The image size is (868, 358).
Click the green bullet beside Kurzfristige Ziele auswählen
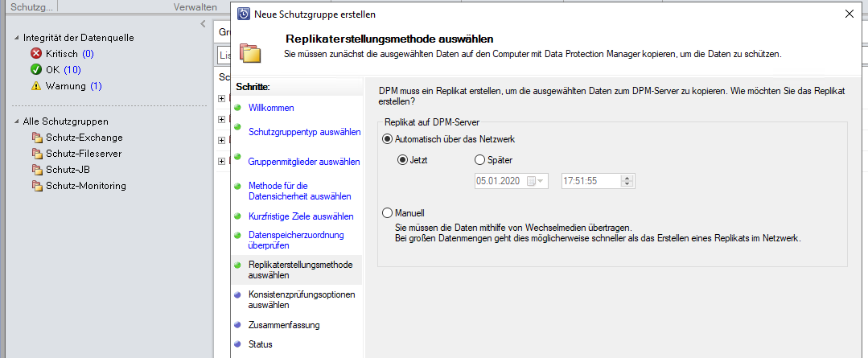tap(237, 216)
